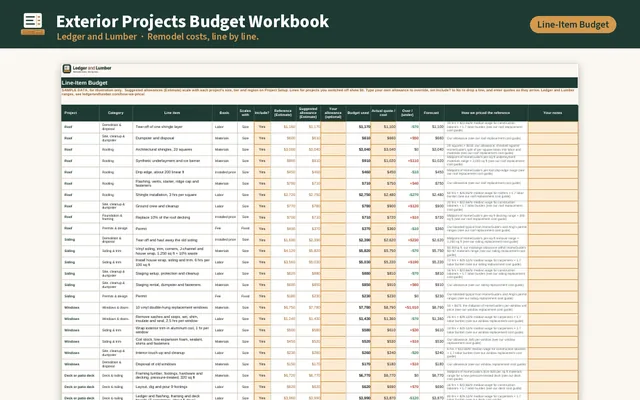Click the 'Remodel costs, line by line.' tagline
Image resolution: width=640 pixels, height=400 pixels.
point(203,37)
